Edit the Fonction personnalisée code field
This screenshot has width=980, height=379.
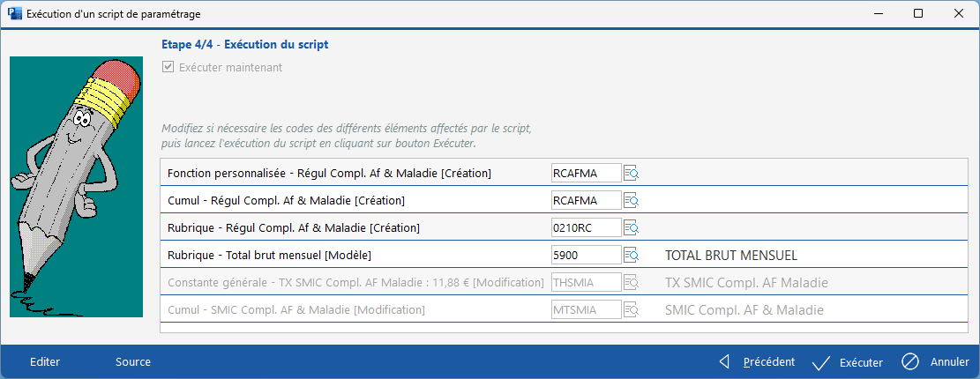pyautogui.click(x=586, y=173)
